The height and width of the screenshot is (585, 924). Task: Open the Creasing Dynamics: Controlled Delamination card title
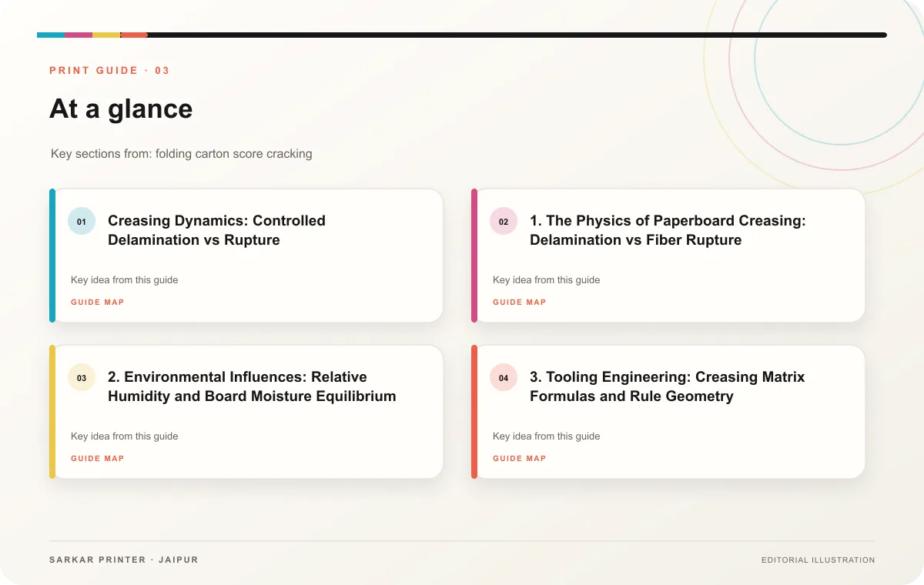[216, 230]
